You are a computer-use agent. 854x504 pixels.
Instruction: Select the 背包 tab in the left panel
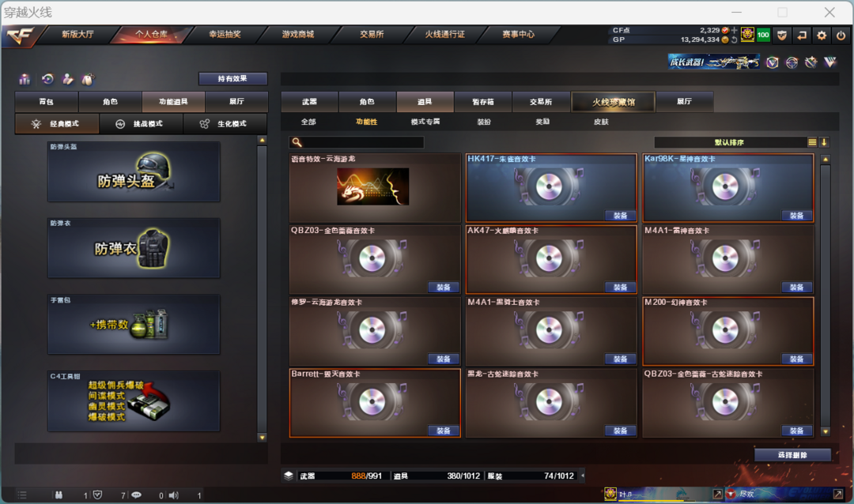point(47,102)
